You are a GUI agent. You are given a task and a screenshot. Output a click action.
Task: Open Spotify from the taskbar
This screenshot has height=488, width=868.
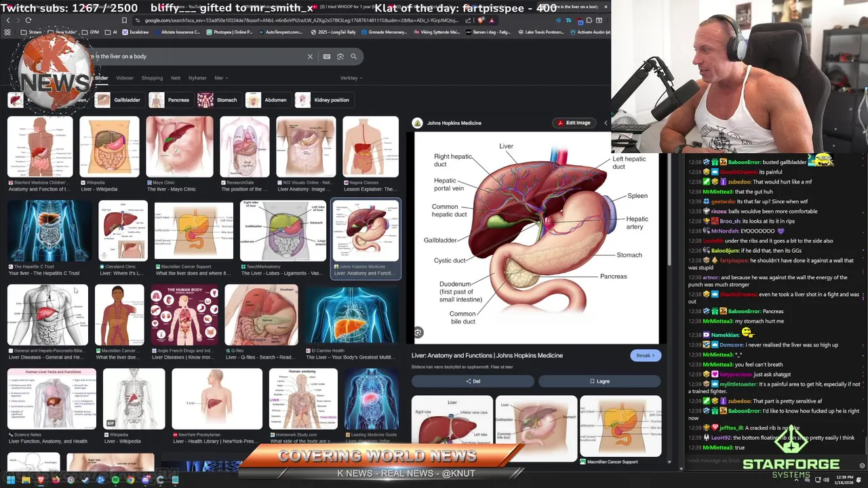115,480
